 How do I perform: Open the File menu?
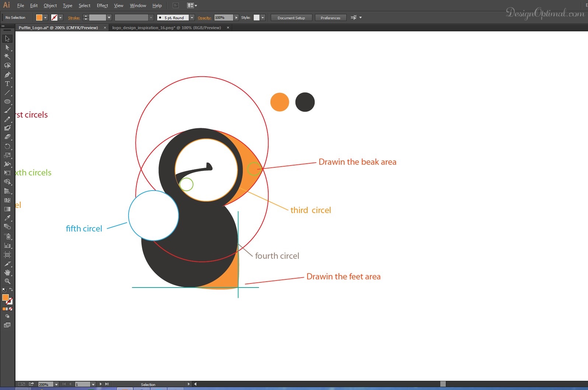[21, 6]
